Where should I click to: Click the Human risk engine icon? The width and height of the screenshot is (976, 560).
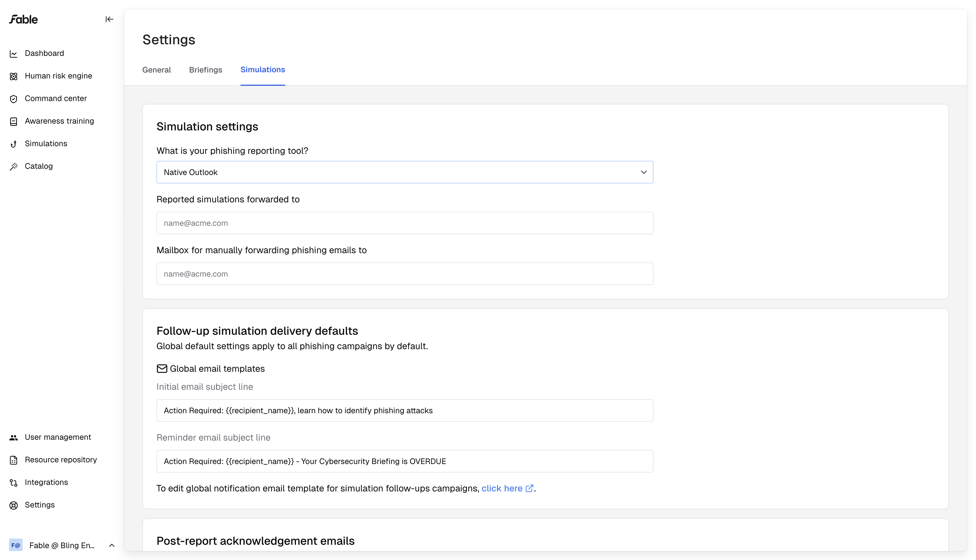coord(14,76)
